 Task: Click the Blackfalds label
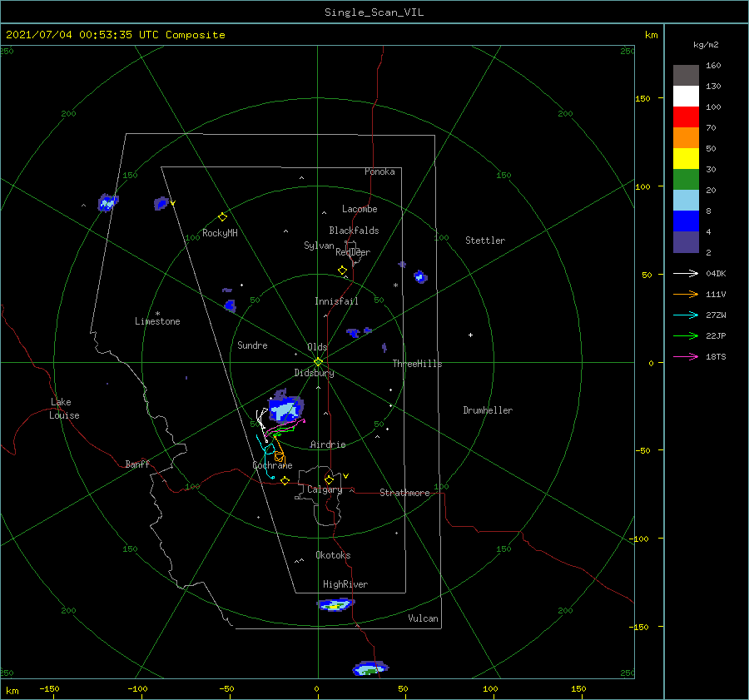(x=354, y=231)
